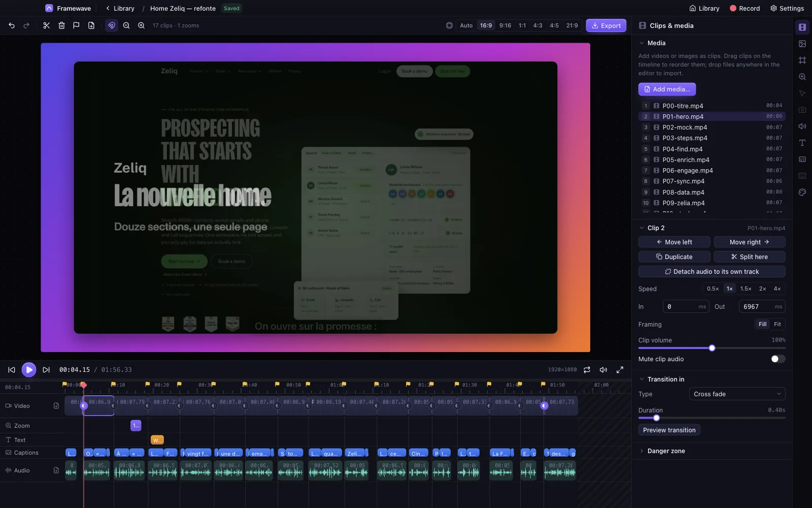
Task: Open the audio panel in the sidebar
Action: 802,126
